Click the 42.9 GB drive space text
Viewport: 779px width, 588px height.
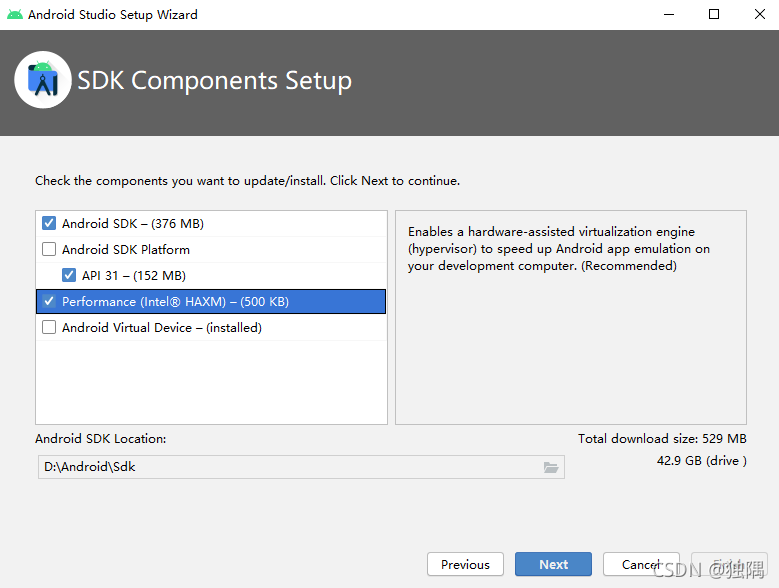(701, 460)
